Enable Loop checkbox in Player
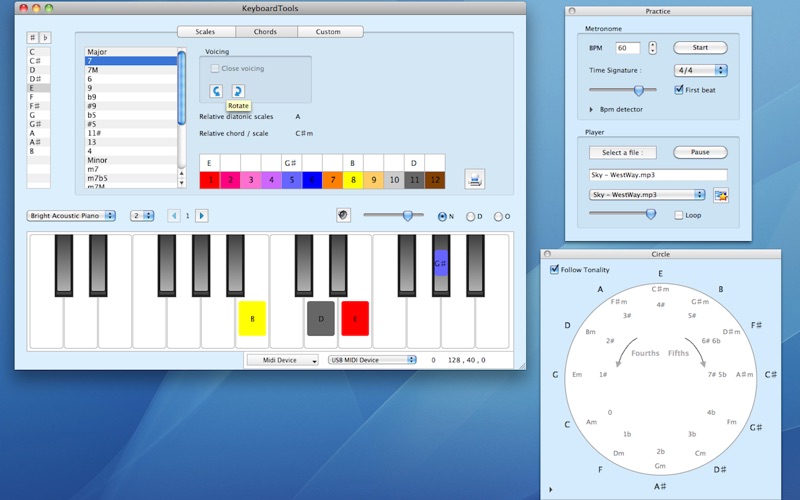This screenshot has width=800, height=500. (679, 215)
